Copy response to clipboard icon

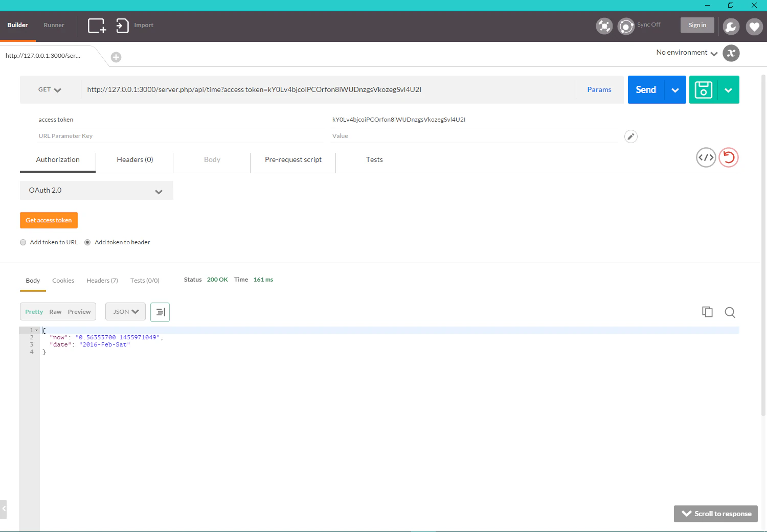coord(707,312)
